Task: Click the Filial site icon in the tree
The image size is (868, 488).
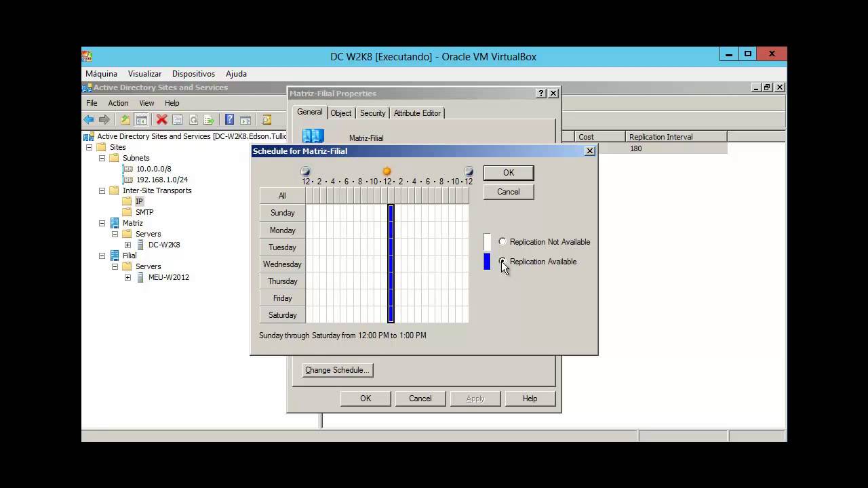Action: (x=115, y=256)
